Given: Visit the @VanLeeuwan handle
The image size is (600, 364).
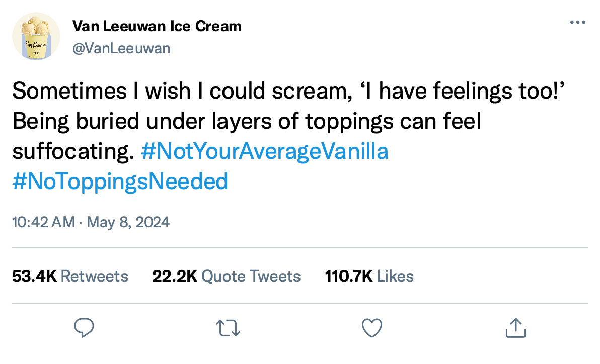Looking at the screenshot, I should tap(121, 48).
